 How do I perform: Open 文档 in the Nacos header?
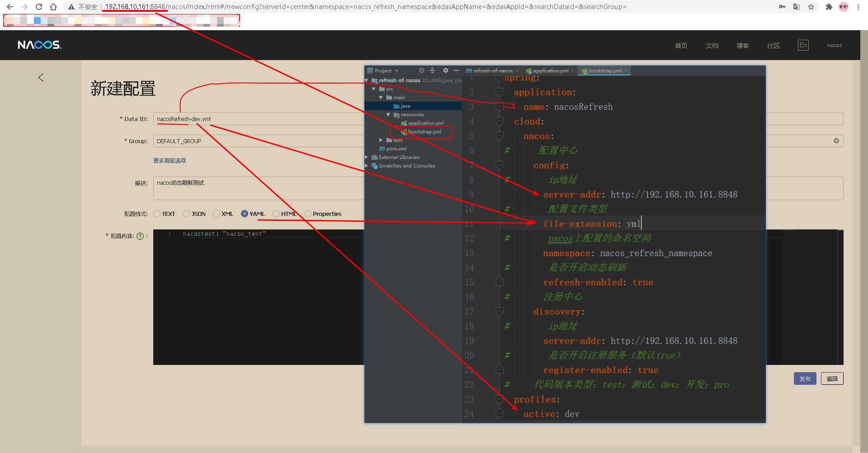click(712, 45)
